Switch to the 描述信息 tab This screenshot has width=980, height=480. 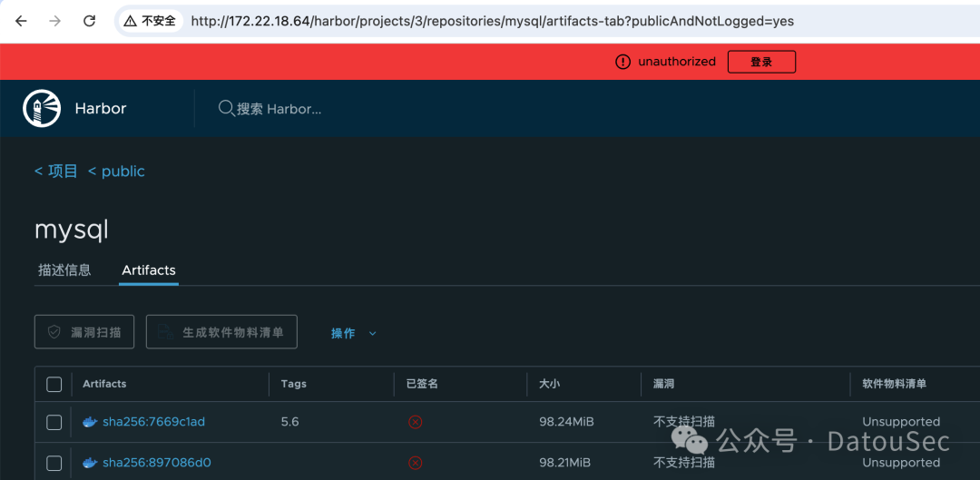pyautogui.click(x=64, y=270)
